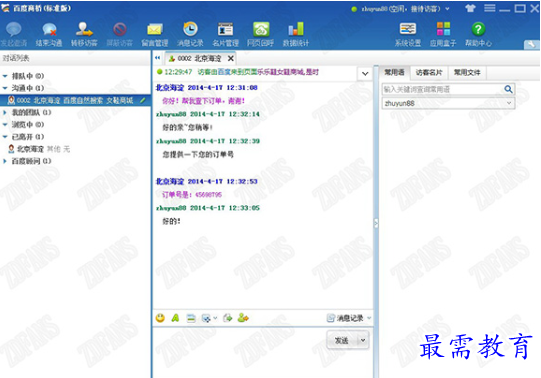Expand visitor info dropdown arrow beside 12:29:47
The width and height of the screenshot is (541, 378).
point(365,73)
